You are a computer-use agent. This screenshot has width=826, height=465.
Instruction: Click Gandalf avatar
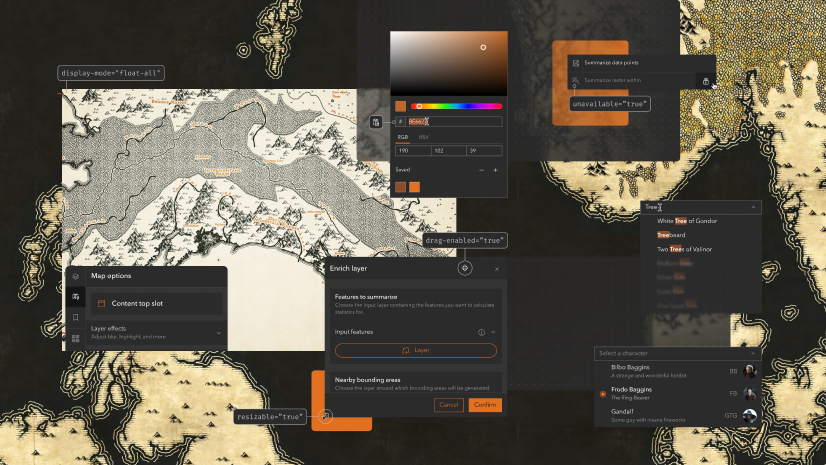pyautogui.click(x=750, y=415)
